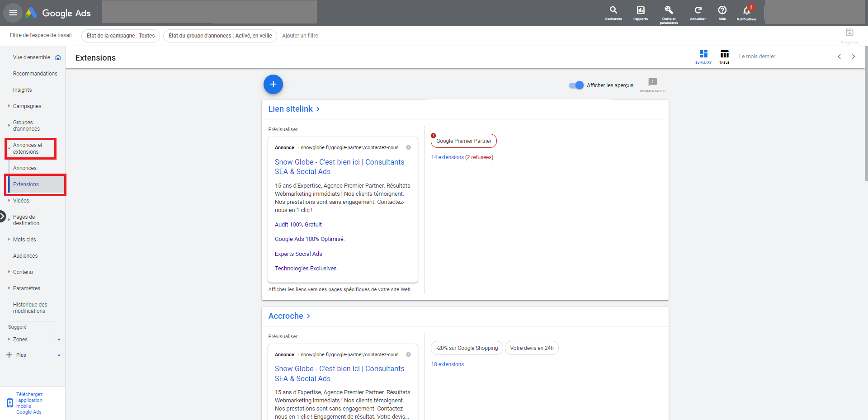The width and height of the screenshot is (868, 420).
Task: Open the Lien sitelink section heading
Action: (294, 109)
